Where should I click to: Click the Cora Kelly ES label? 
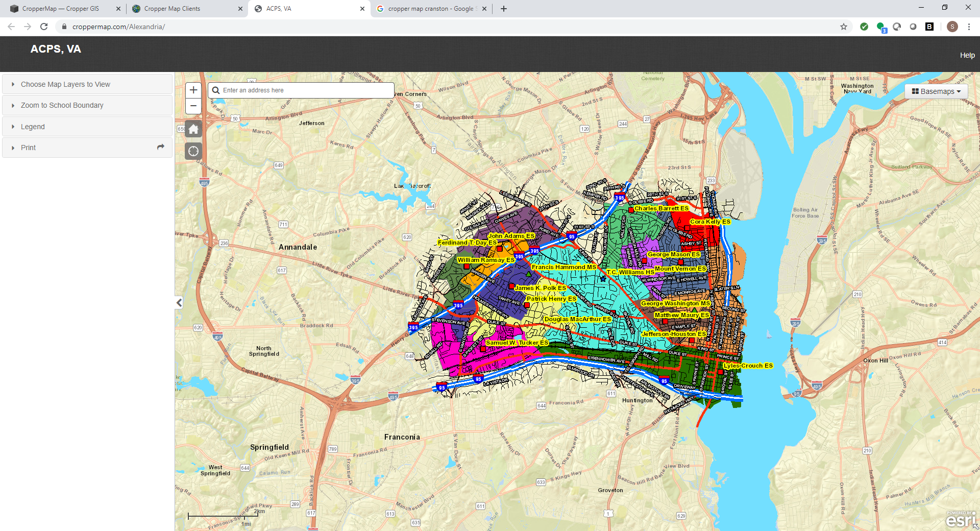pos(710,222)
